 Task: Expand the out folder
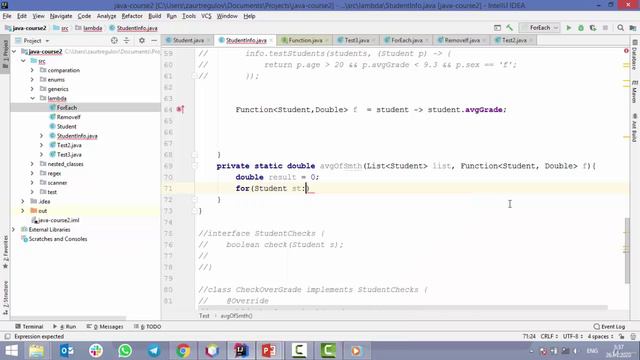(23, 211)
